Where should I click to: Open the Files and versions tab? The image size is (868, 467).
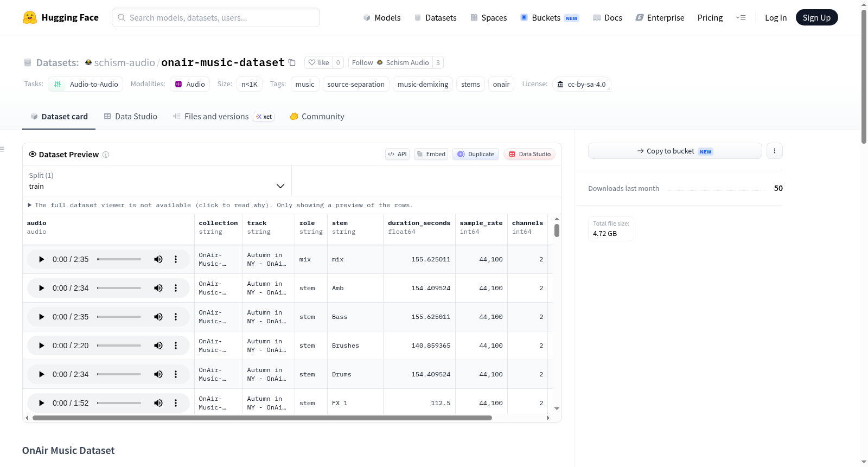pos(224,117)
